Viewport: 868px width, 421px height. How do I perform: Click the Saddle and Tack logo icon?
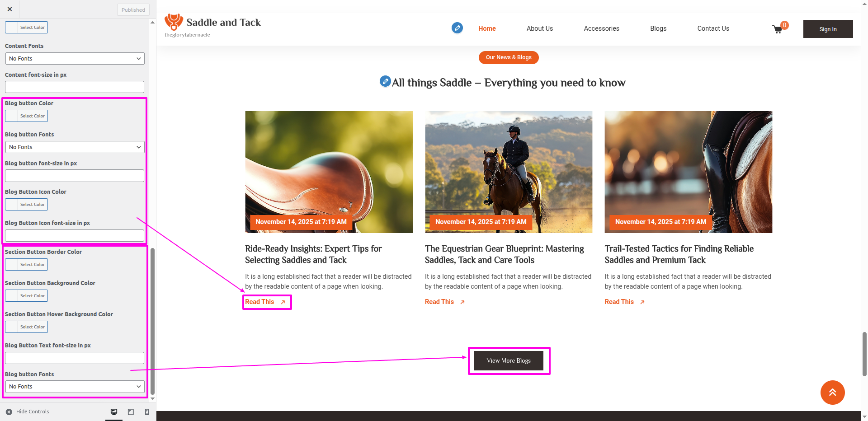(174, 22)
